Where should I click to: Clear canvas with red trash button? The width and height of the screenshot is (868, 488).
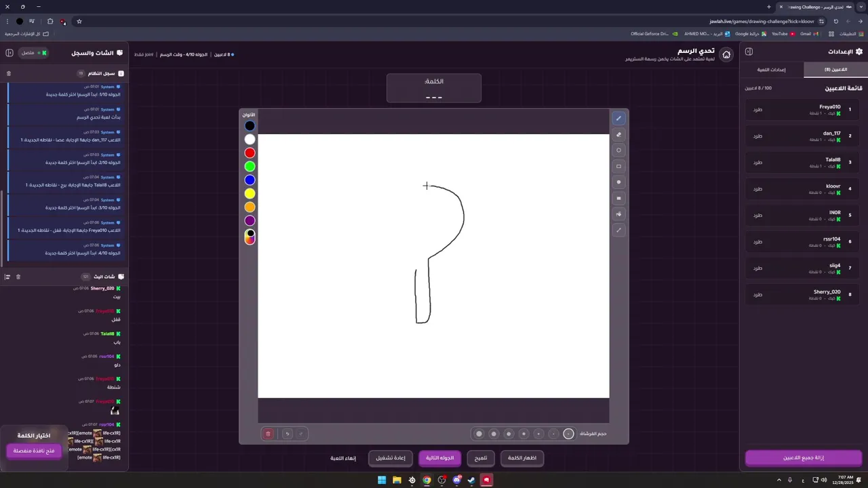tap(268, 434)
